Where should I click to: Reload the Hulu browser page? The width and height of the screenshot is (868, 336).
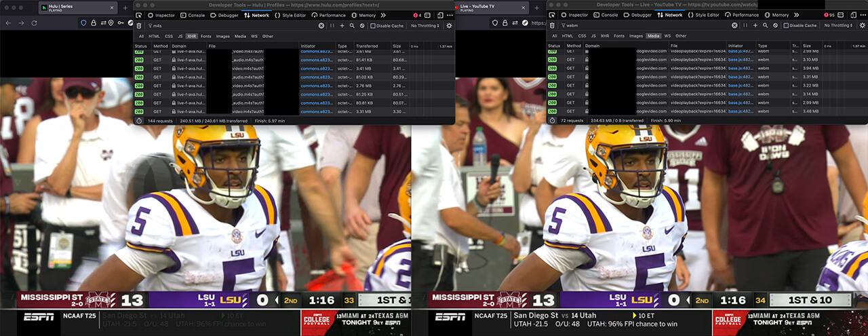pos(34,23)
